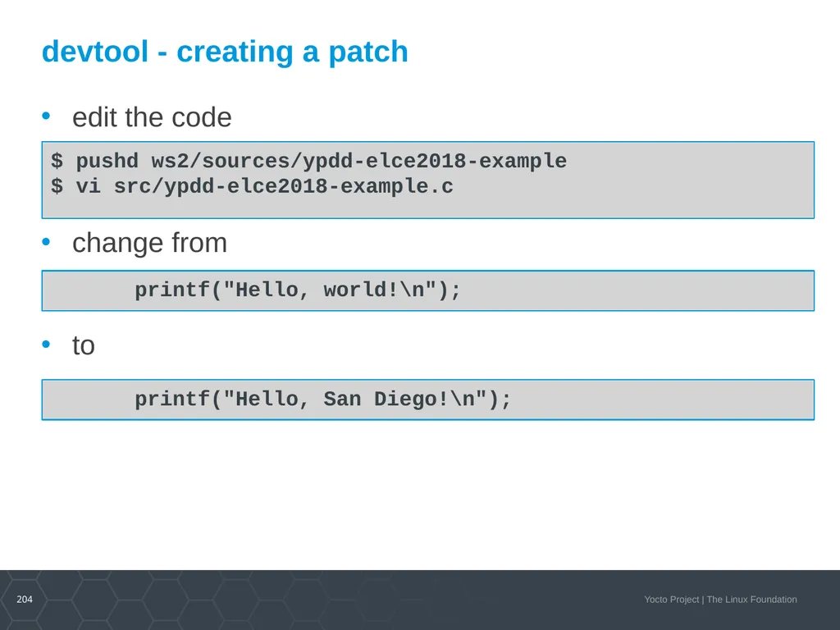Click the printf "Hello, world!" code line
The image size is (840, 630).
[x=298, y=290]
